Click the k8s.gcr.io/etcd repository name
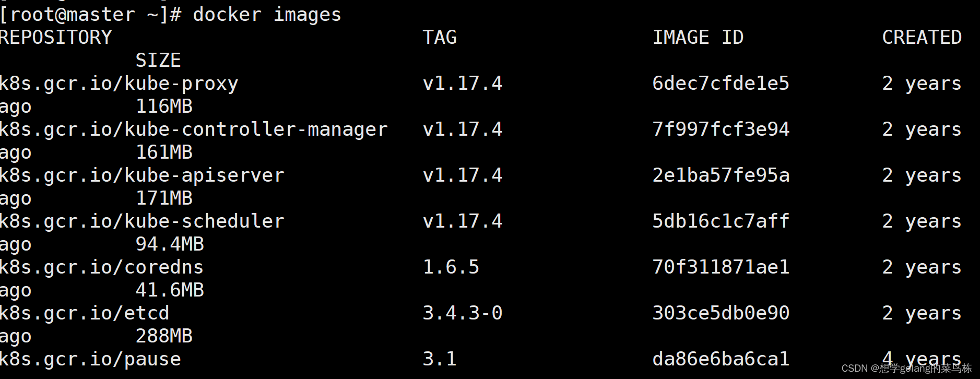 85,313
